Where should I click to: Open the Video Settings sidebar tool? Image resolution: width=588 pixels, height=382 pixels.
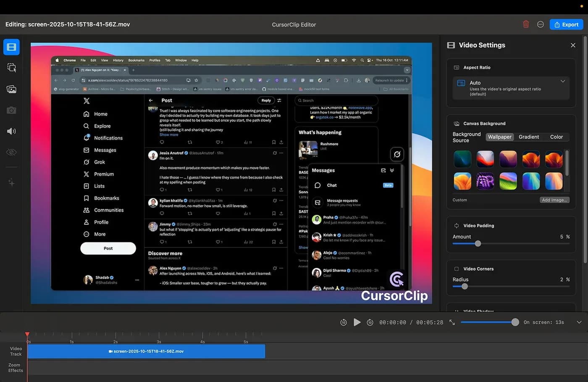pos(11,47)
